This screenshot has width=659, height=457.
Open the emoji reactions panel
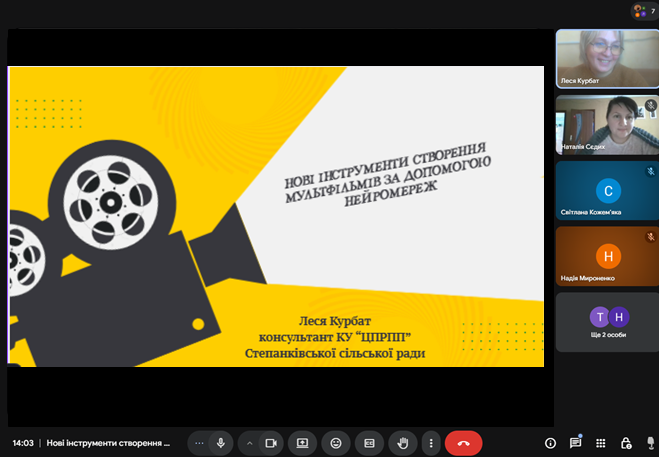click(x=336, y=442)
